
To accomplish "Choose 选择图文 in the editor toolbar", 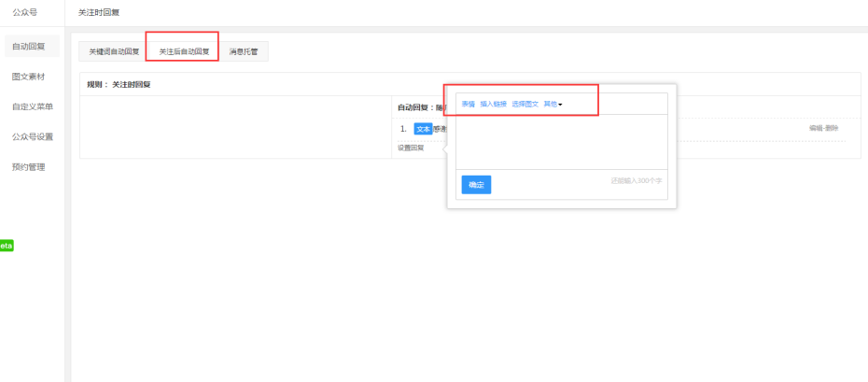I will [x=525, y=104].
